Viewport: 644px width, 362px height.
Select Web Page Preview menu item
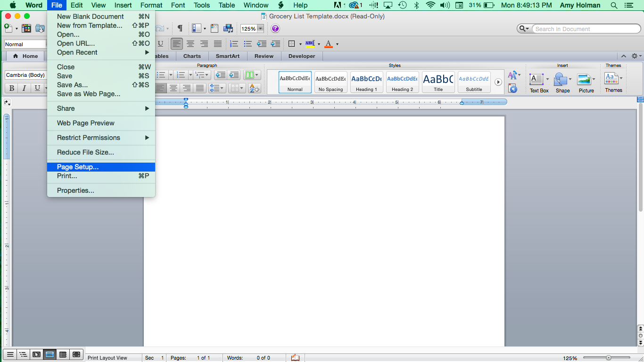101,123
